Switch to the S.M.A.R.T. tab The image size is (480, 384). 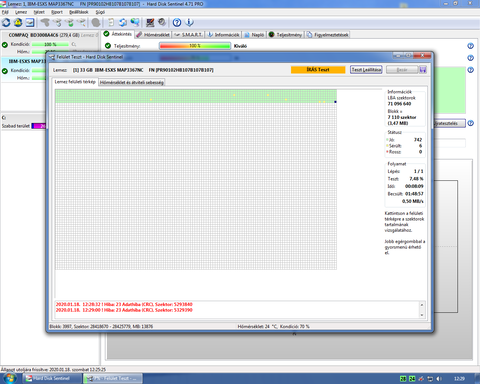click(188, 34)
